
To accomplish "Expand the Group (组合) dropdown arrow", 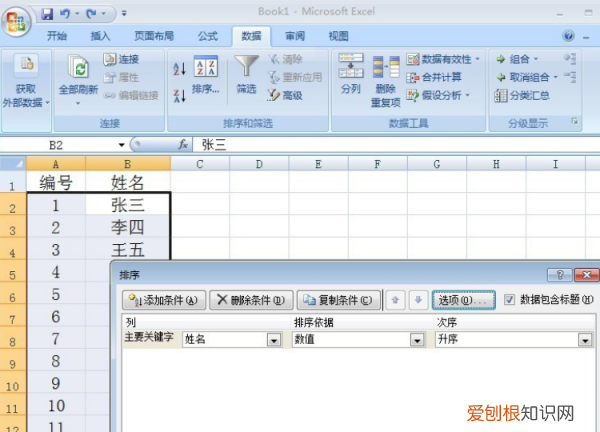I will click(x=536, y=59).
